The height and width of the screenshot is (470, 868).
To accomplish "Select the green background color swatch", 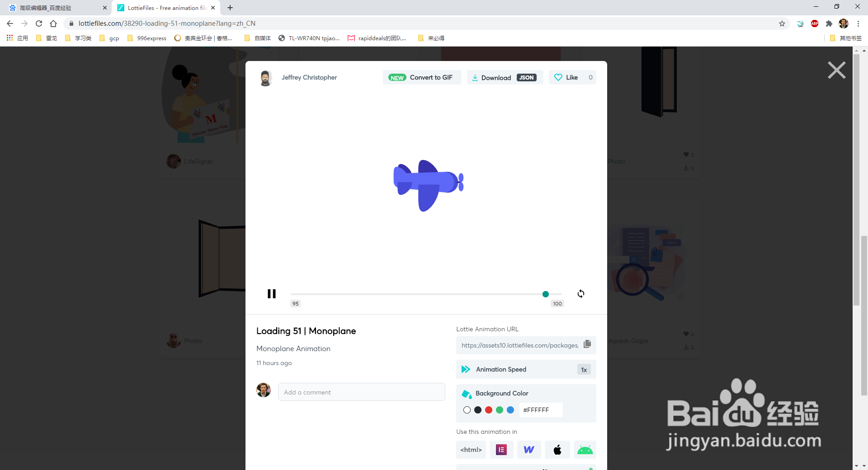I will [x=500, y=410].
